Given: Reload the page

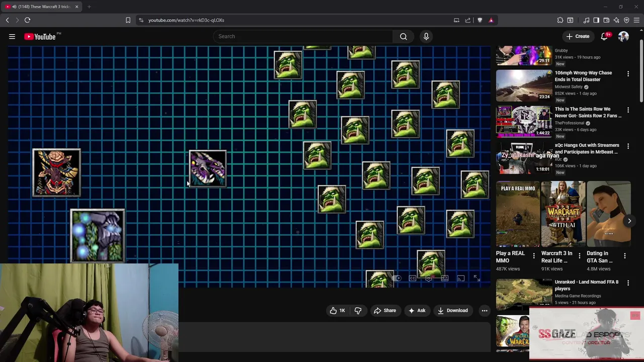Looking at the screenshot, I should [28, 20].
